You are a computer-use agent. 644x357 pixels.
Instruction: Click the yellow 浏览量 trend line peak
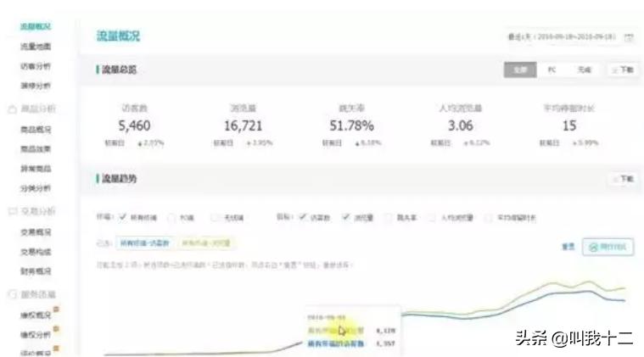pyautogui.click(x=590, y=282)
